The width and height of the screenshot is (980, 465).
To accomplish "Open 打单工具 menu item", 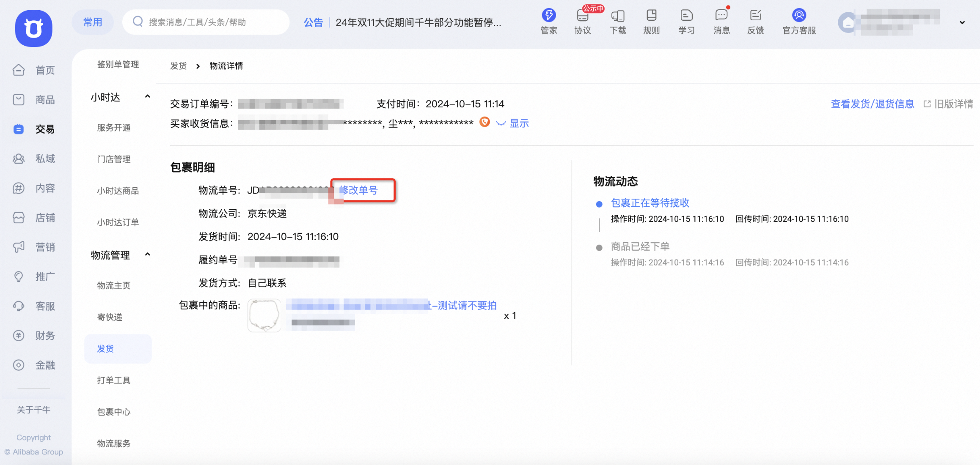I will (x=114, y=380).
